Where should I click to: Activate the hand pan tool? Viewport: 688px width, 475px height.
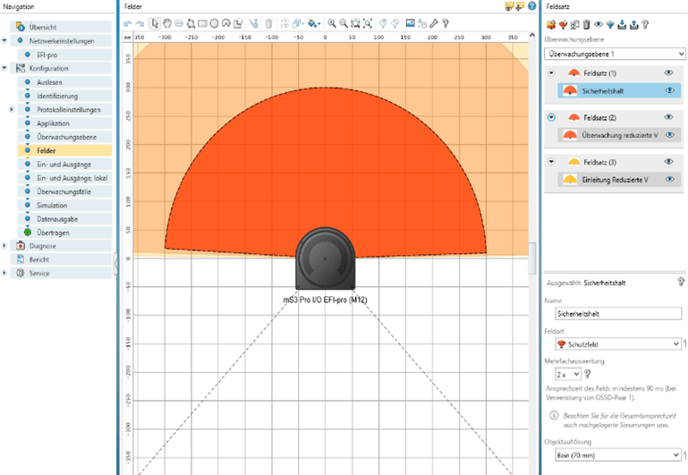[166, 21]
